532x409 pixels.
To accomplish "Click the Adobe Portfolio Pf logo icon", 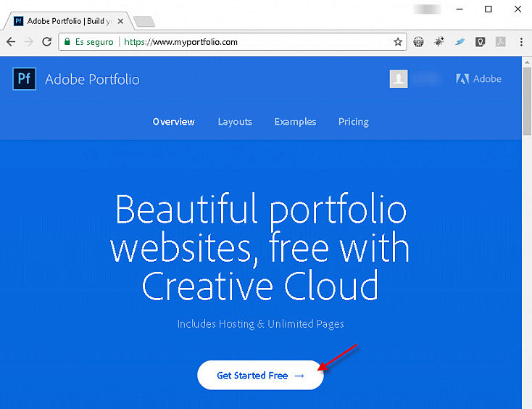I will (24, 79).
